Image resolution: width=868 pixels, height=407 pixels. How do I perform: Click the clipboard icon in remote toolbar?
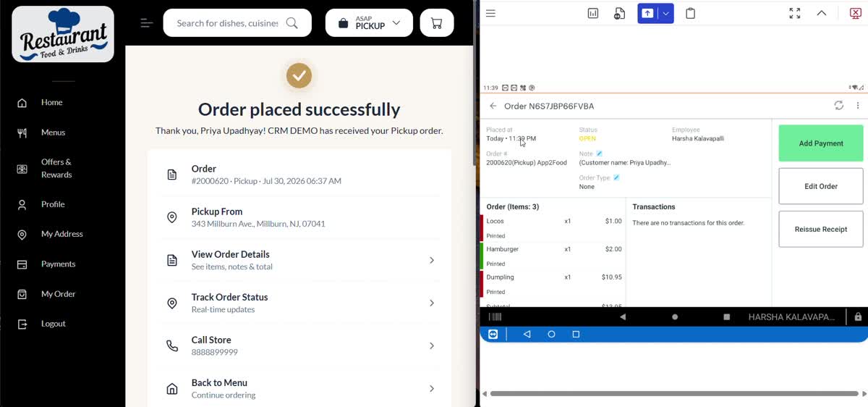tap(691, 13)
